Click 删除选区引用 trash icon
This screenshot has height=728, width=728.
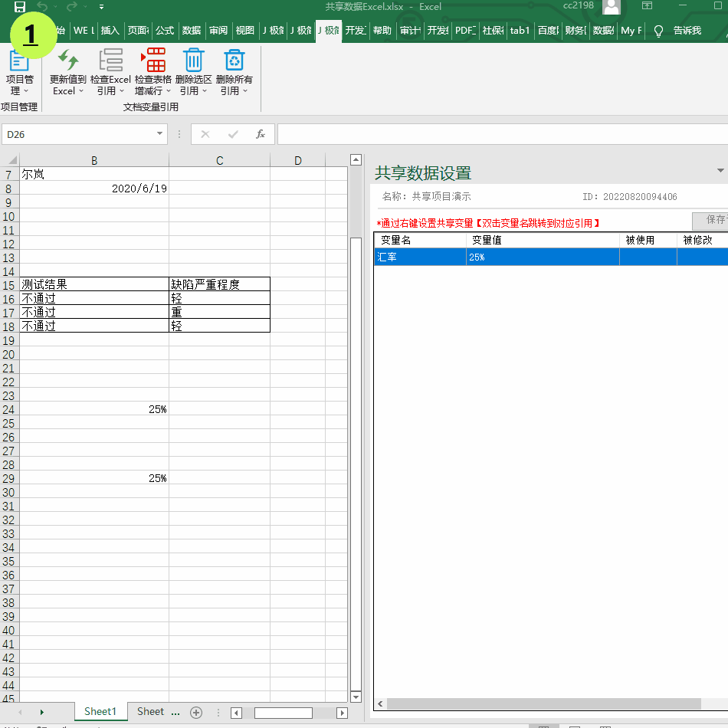click(194, 60)
